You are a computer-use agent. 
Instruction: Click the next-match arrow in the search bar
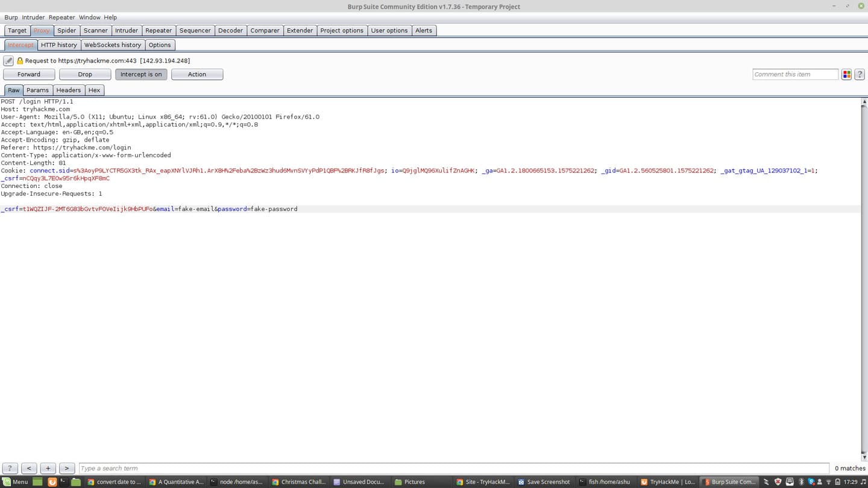point(67,468)
